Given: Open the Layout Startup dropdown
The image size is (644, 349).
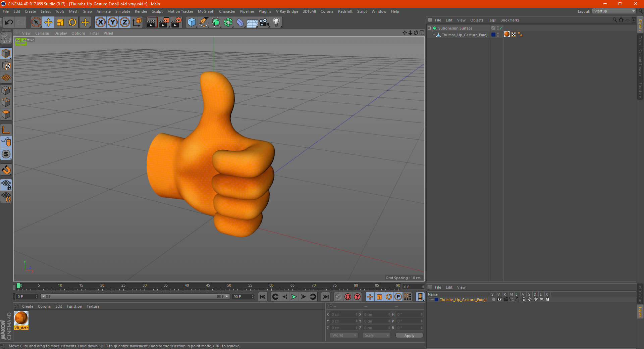Looking at the screenshot, I should 614,11.
